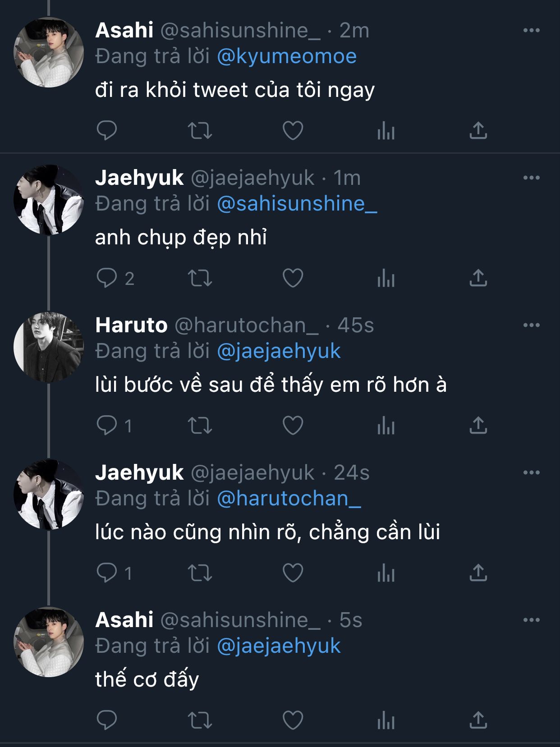Retweet Haruto's "lùi bước về sau" tweet

[x=200, y=426]
